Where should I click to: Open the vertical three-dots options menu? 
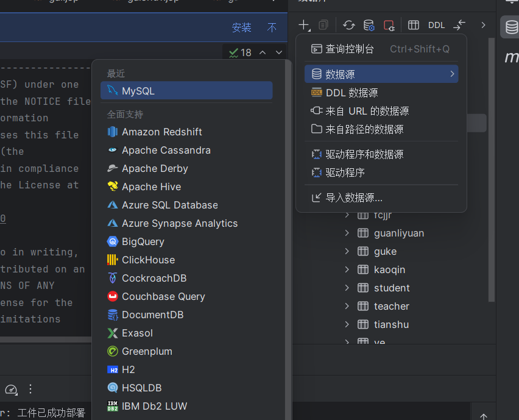[30, 389]
